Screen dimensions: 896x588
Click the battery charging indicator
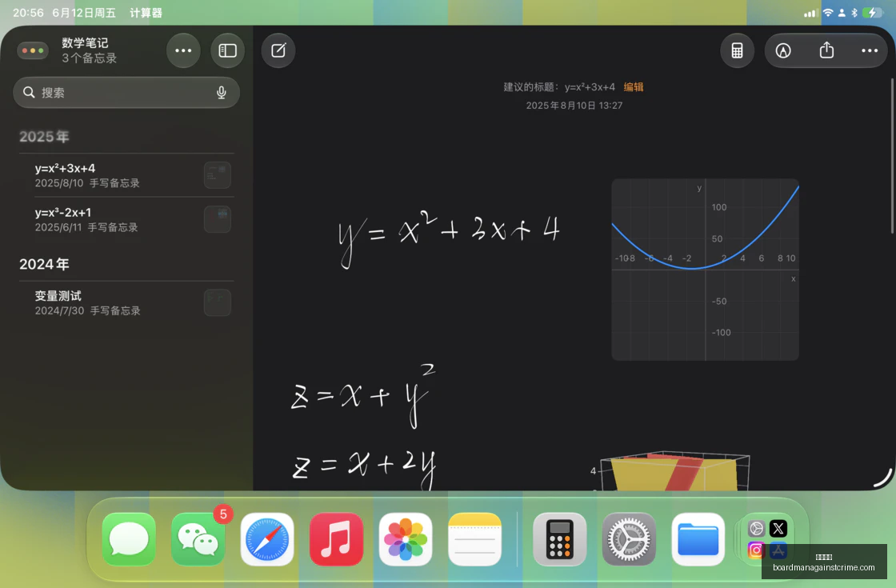point(872,13)
